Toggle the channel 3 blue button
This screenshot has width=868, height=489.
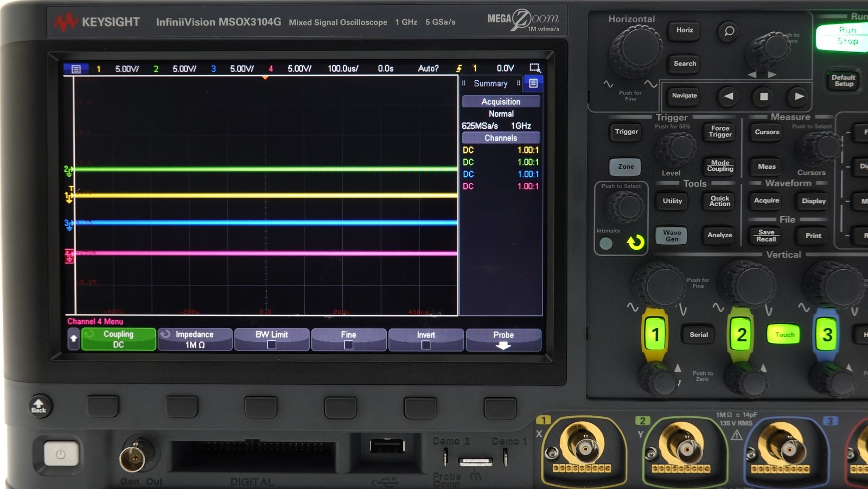coord(827,334)
